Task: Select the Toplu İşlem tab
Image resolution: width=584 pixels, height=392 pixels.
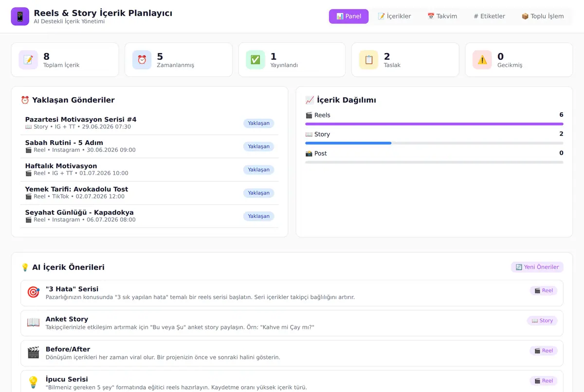Action: (543, 16)
